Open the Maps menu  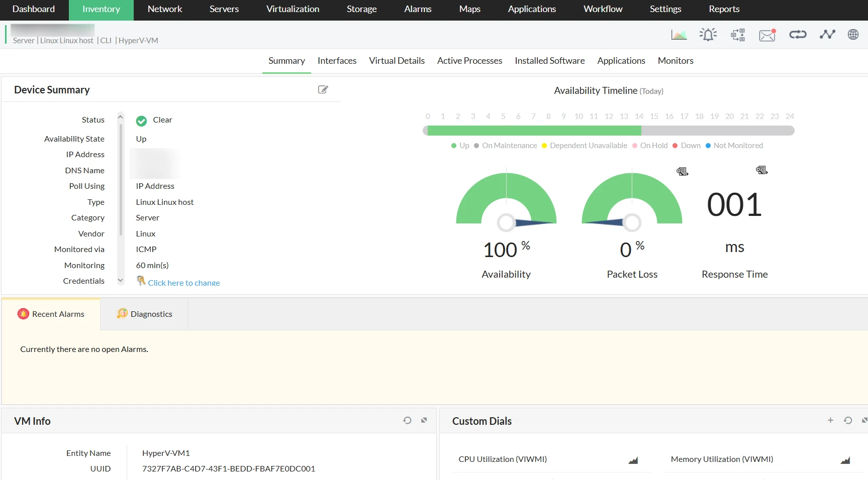click(x=469, y=9)
